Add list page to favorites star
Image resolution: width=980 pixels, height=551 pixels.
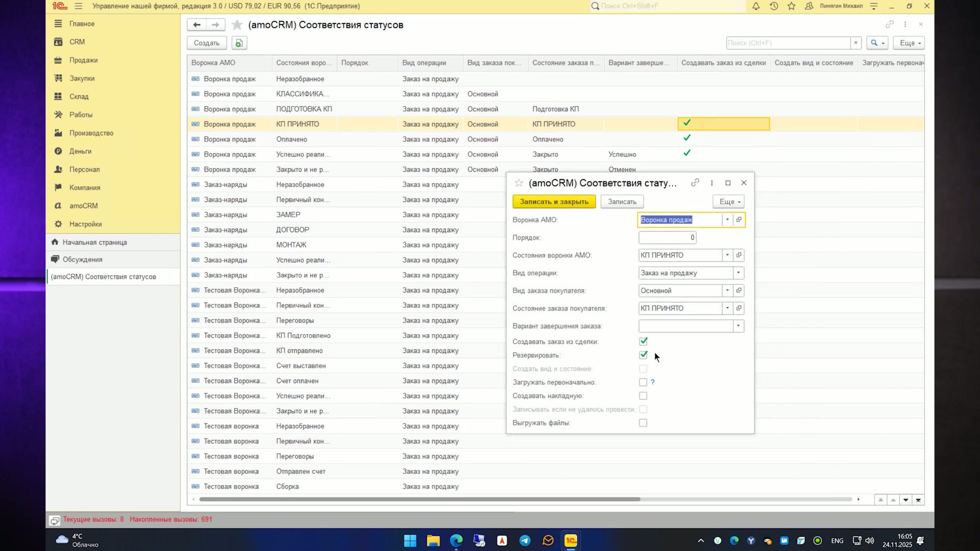[237, 25]
